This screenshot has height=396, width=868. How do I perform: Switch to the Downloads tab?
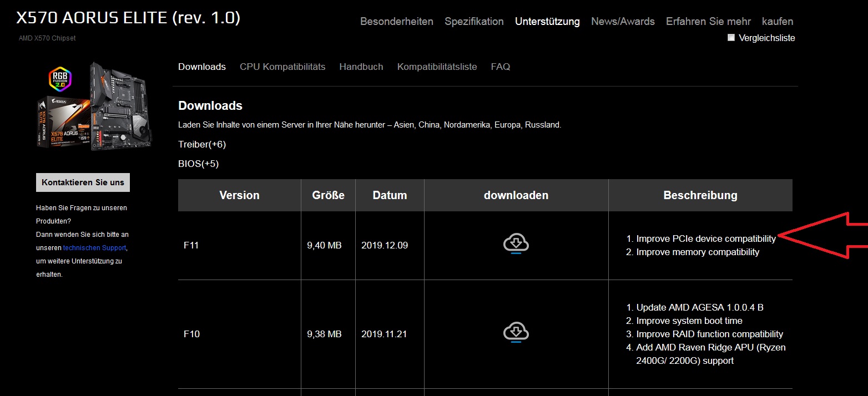pyautogui.click(x=202, y=67)
